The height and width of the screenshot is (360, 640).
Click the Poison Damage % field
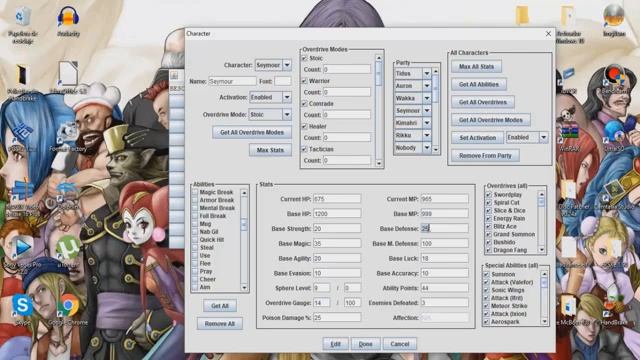(x=337, y=318)
